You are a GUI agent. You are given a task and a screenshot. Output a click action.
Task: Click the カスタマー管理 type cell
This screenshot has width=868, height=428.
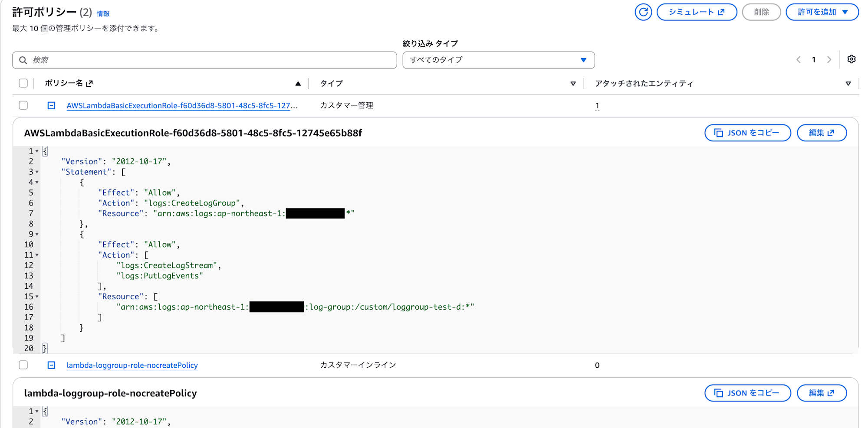click(346, 105)
